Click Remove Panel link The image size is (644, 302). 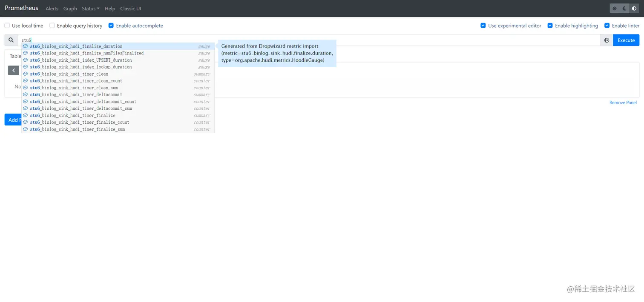click(623, 103)
